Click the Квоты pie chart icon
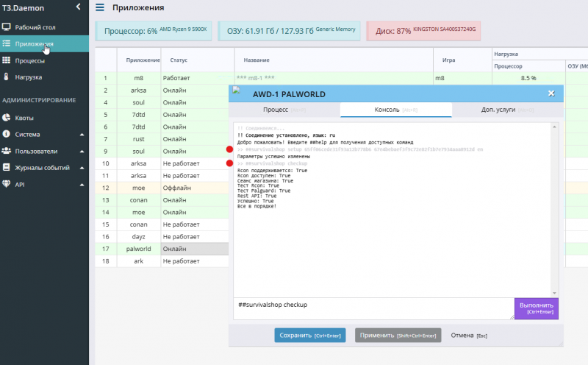This screenshot has width=588, height=365. pos(6,118)
